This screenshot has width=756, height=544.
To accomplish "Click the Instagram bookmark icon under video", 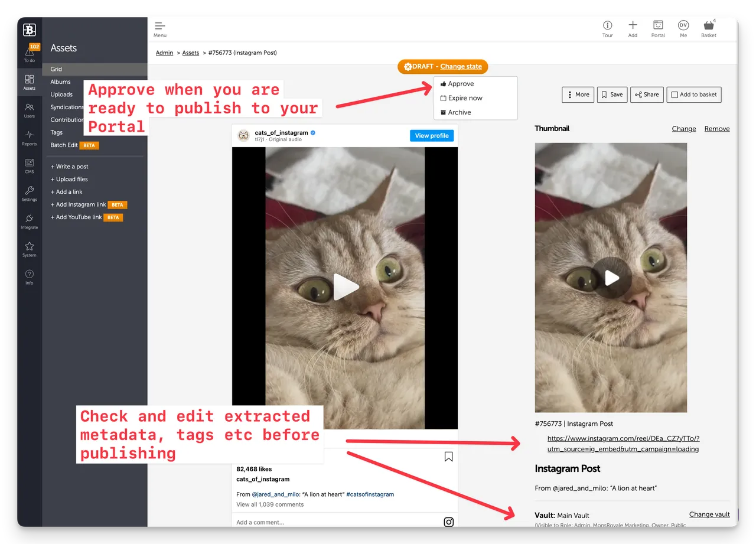I will [448, 457].
